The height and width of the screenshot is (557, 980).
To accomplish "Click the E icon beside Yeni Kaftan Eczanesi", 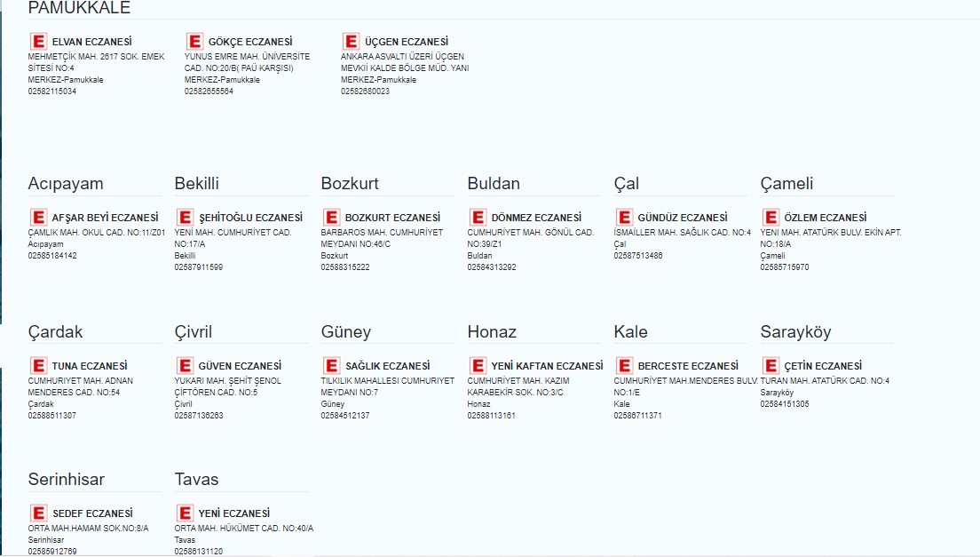I will tap(478, 366).
